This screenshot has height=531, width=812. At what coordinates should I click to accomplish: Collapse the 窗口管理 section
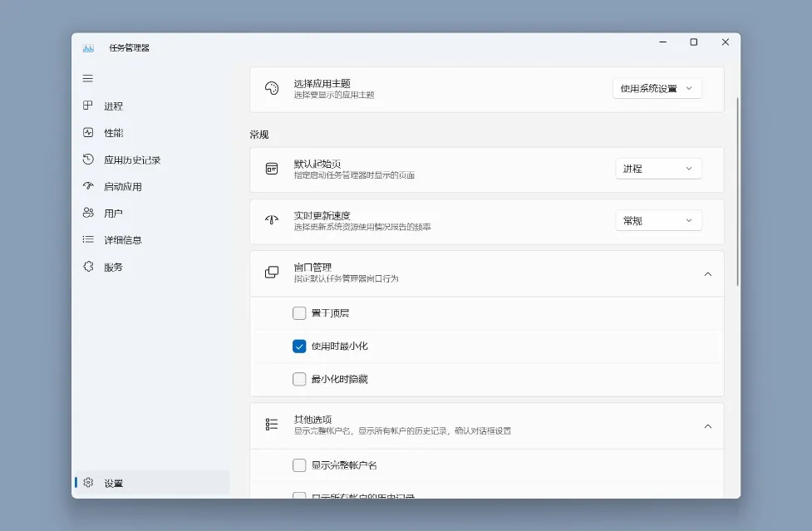pyautogui.click(x=708, y=273)
